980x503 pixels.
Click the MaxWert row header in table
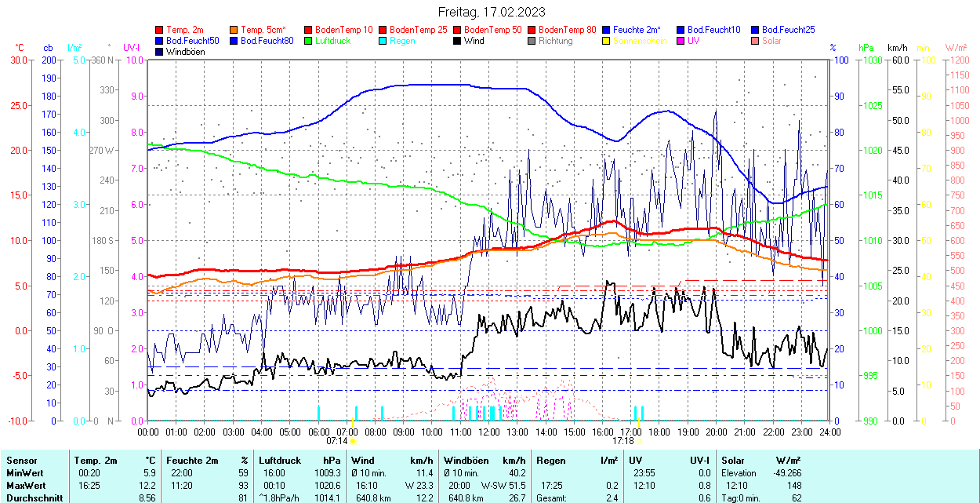pyautogui.click(x=26, y=485)
